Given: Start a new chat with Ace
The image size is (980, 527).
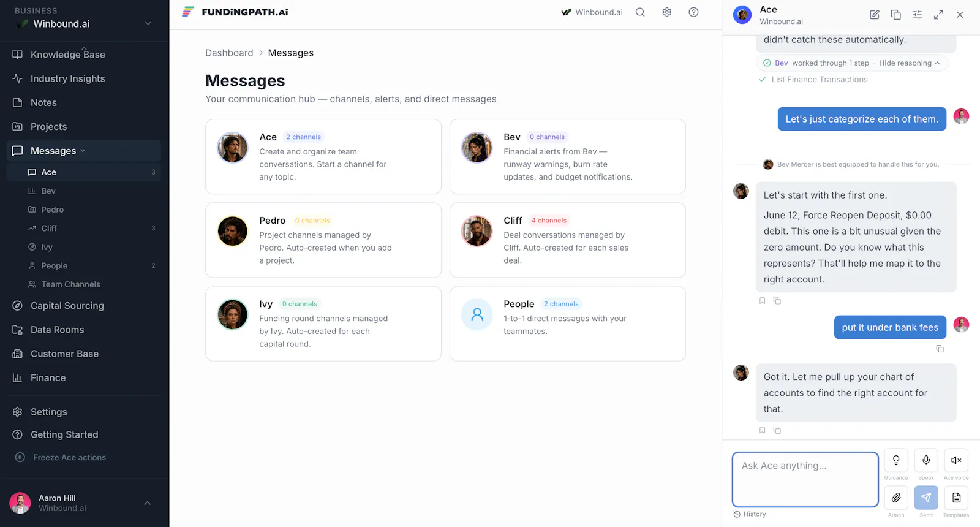Looking at the screenshot, I should (x=875, y=15).
